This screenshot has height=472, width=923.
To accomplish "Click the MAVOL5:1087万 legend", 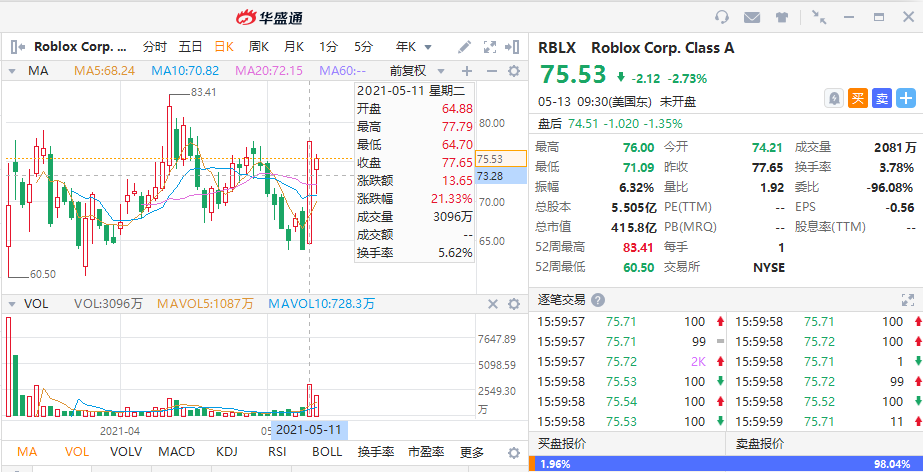I will [x=205, y=304].
